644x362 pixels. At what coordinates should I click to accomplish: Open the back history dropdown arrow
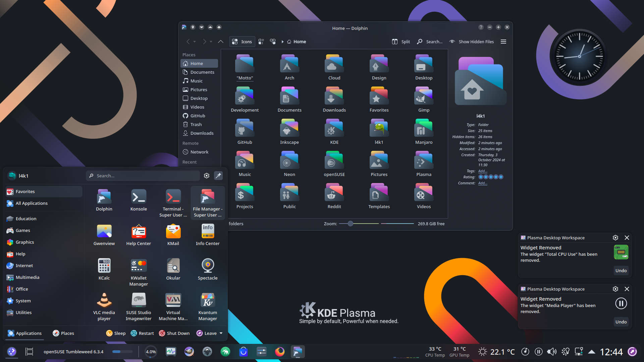(x=195, y=42)
